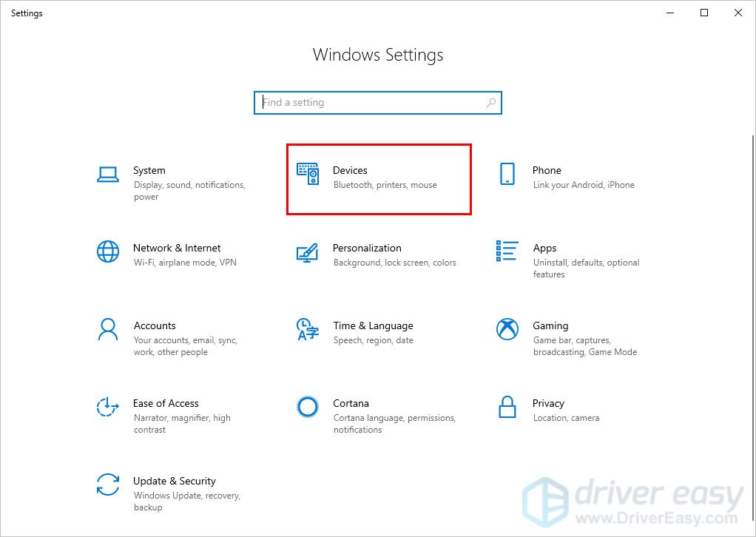Click the System laptop icon

click(108, 175)
